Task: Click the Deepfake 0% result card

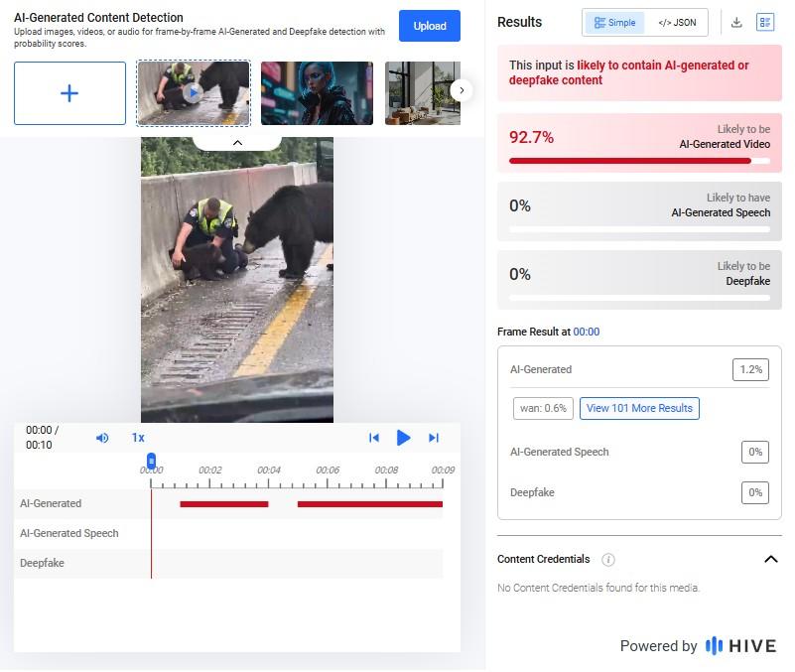Action: (639, 280)
